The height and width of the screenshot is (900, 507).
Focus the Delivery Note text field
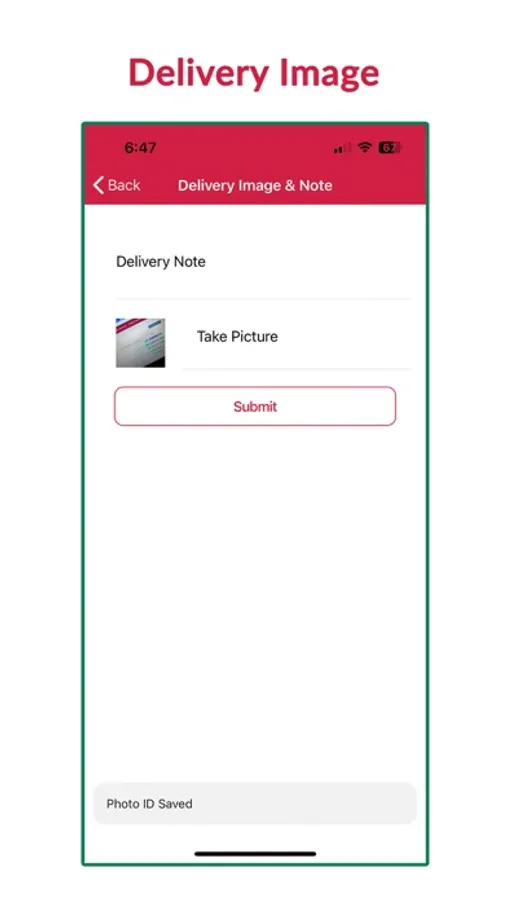click(x=264, y=262)
